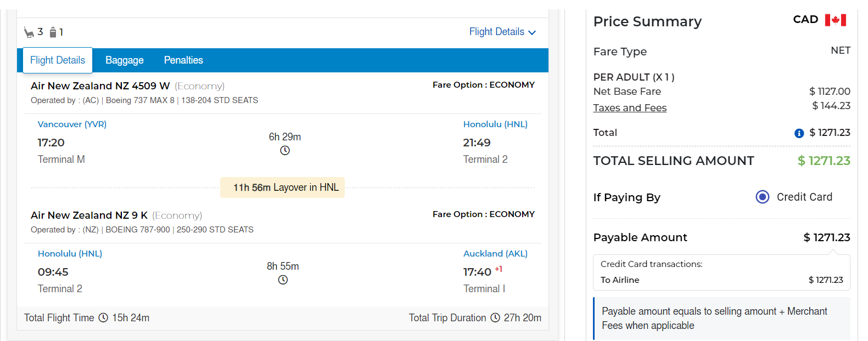The image size is (868, 341).
Task: Click the Canadian flag currency icon
Action: coord(835,20)
